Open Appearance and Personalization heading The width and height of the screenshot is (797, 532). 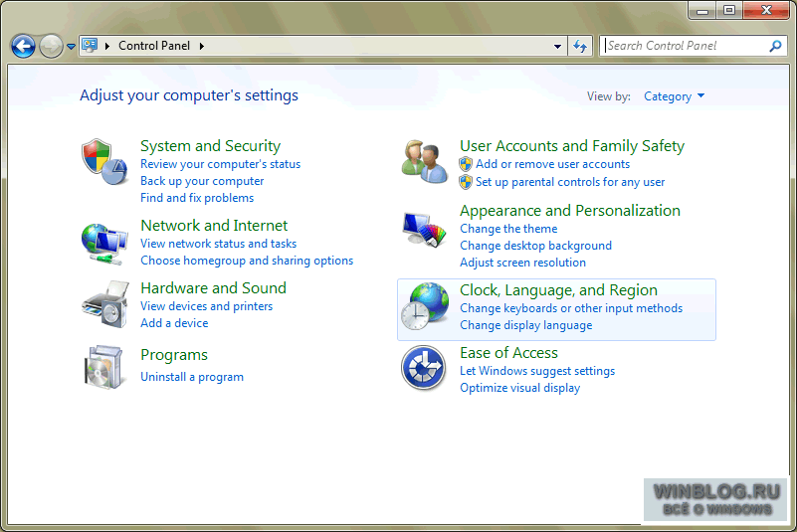coord(570,211)
